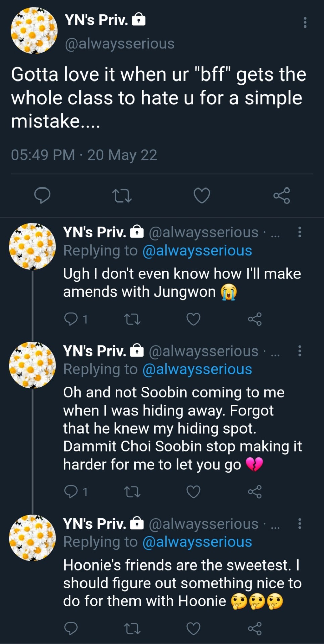The image size is (324, 644).
Task: Like the main "Gotta love it" tweet
Action: pos(202,196)
